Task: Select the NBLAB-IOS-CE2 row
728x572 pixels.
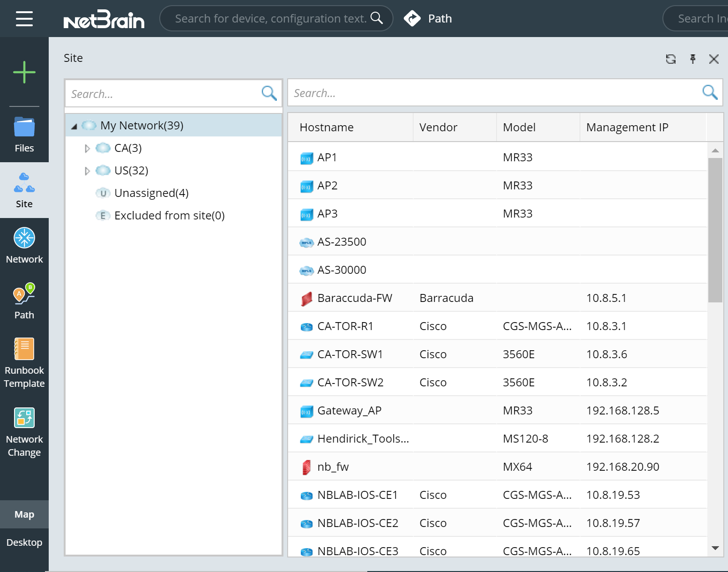Action: click(x=498, y=523)
